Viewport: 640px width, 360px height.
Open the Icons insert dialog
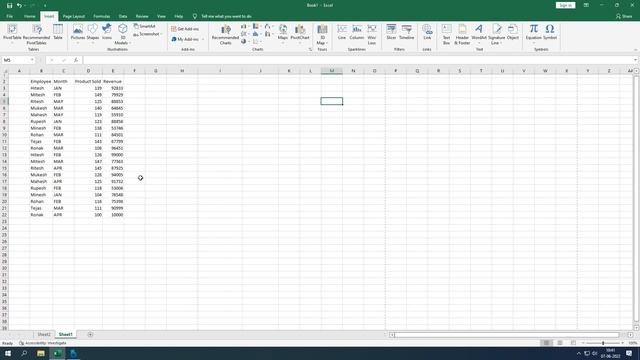point(107,32)
